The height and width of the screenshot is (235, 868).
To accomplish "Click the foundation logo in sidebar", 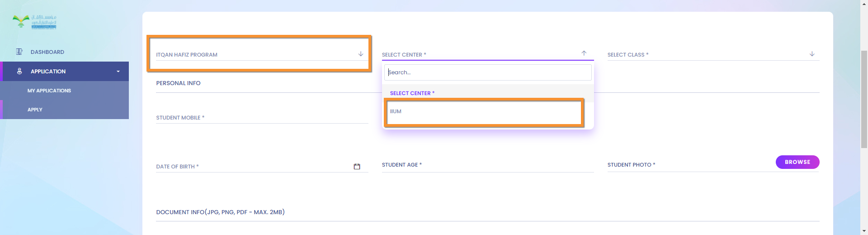I will (x=34, y=22).
